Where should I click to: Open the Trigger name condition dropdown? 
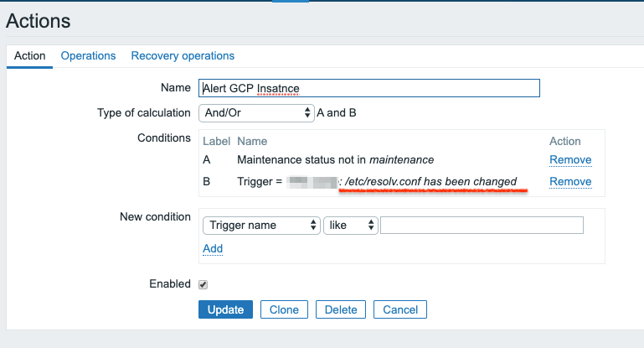pos(261,225)
